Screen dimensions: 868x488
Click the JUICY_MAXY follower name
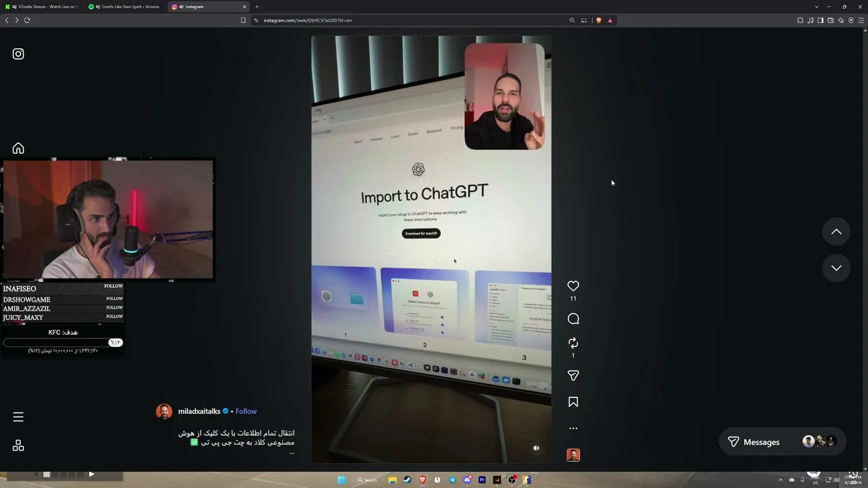tap(23, 317)
